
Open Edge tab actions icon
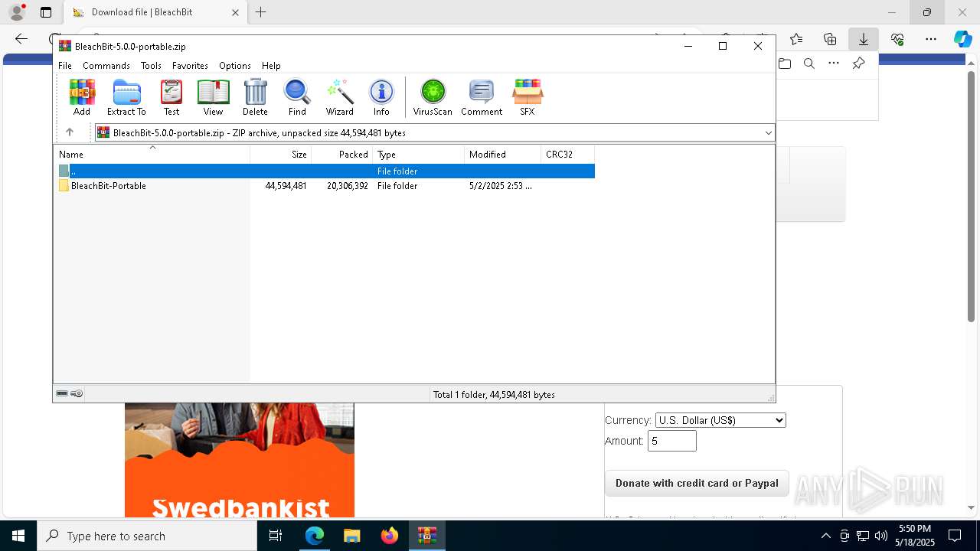pos(46,12)
